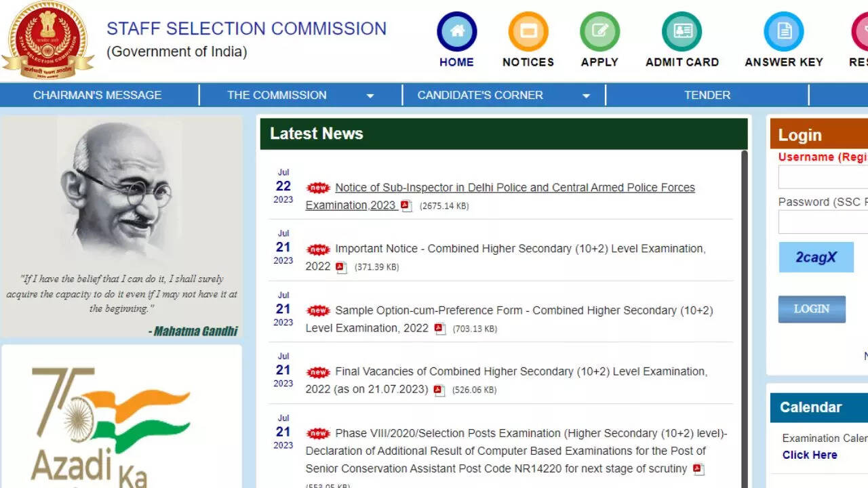Viewport: 868px width, 488px height.
Task: Click the Latest News scrollbar
Action: pos(744,305)
